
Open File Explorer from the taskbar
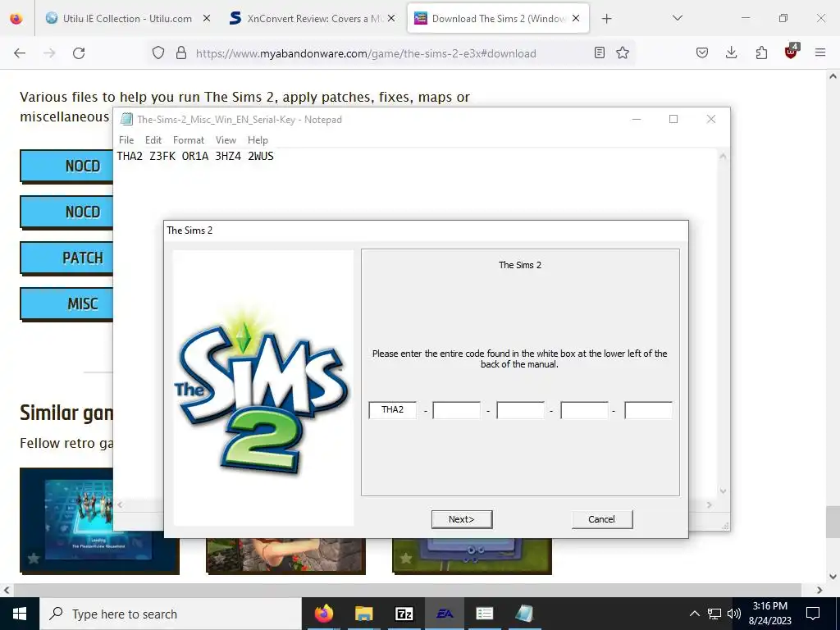(363, 614)
